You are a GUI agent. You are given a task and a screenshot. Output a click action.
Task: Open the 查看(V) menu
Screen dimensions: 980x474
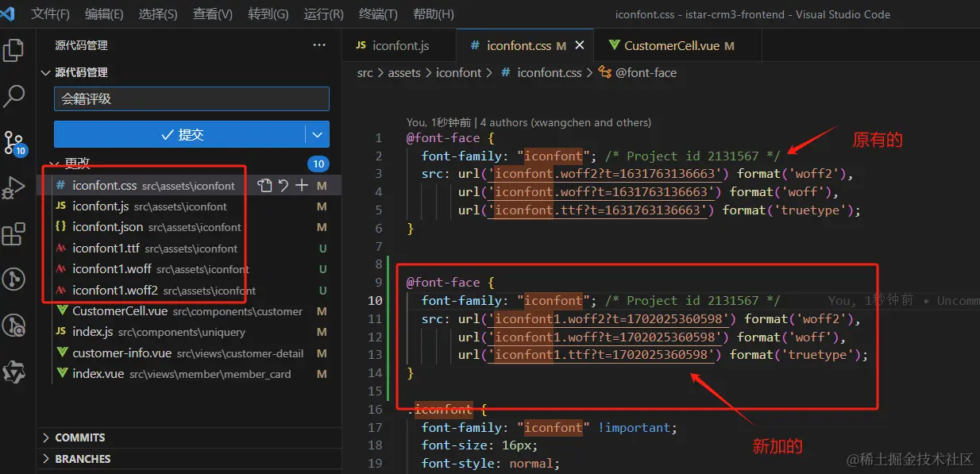point(213,14)
